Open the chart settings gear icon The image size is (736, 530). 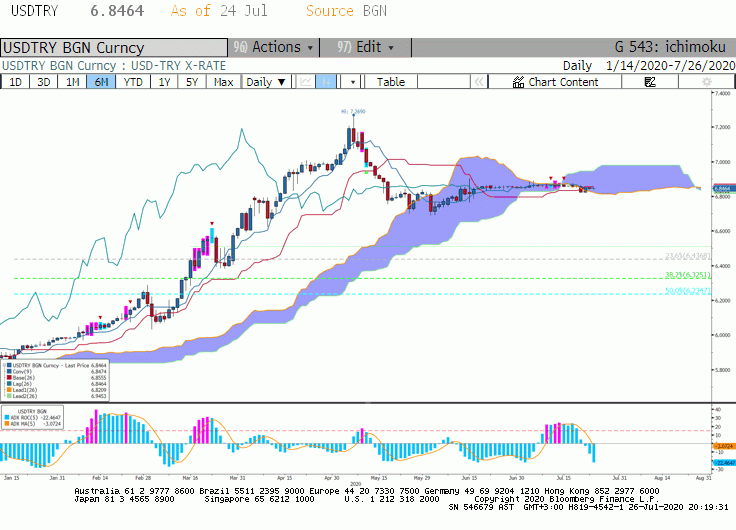706,82
